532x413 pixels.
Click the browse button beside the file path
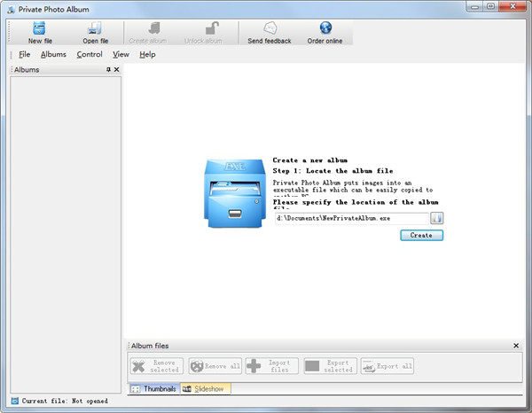pyautogui.click(x=436, y=218)
